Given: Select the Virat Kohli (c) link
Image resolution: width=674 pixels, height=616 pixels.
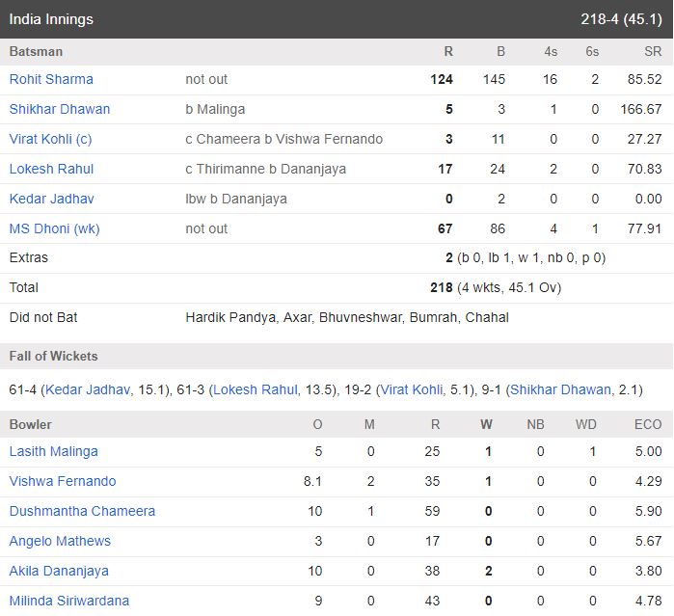Looking at the screenshot, I should pyautogui.click(x=51, y=139).
